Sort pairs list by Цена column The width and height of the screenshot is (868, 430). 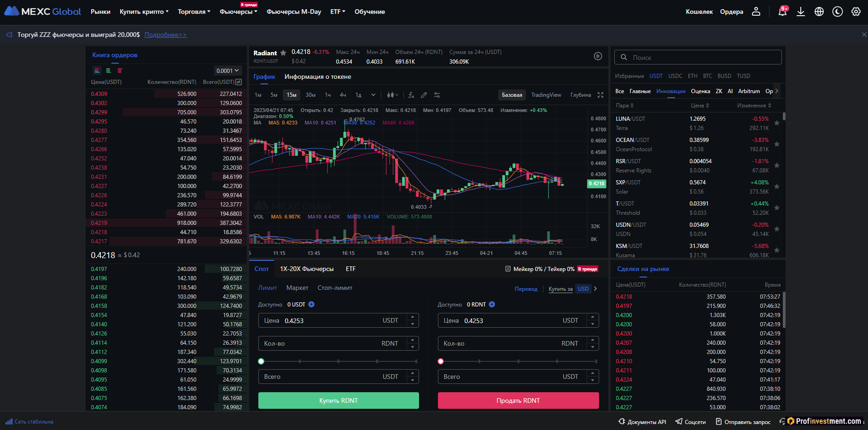[700, 106]
